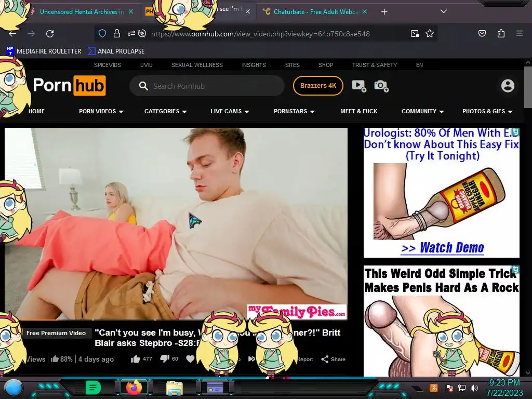Click the SHOP top link
This screenshot has width=532, height=399.
click(x=326, y=65)
